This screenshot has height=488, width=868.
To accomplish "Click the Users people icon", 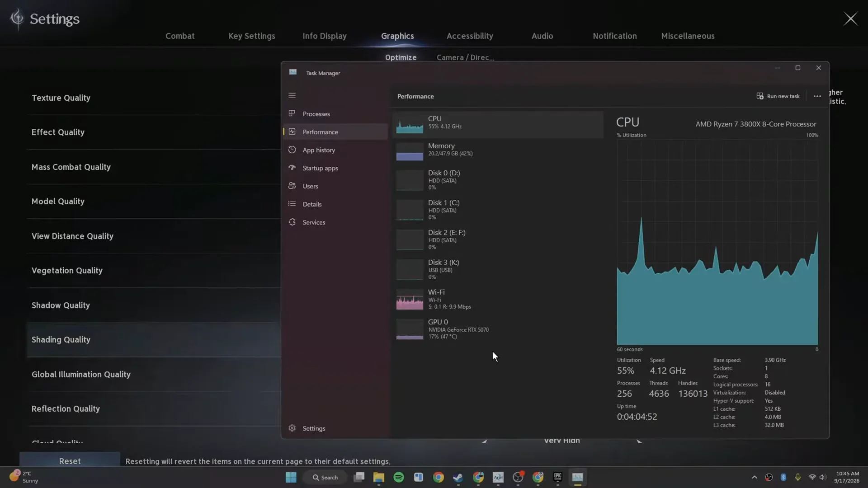I will 292,186.
